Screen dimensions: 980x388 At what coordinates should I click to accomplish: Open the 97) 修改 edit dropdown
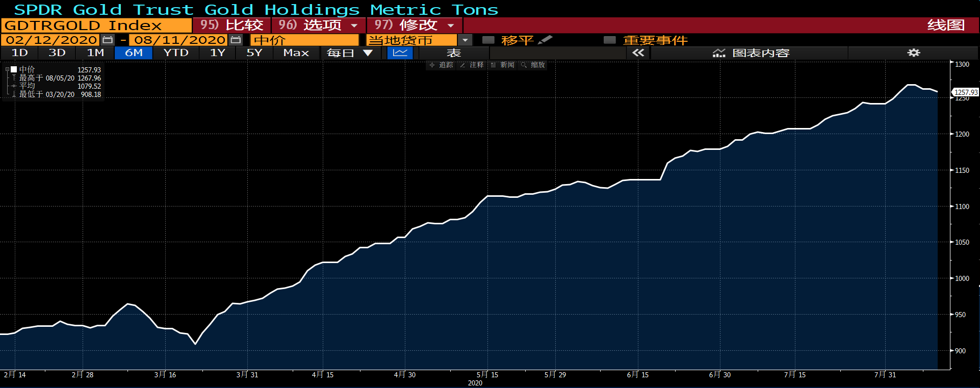(x=414, y=25)
